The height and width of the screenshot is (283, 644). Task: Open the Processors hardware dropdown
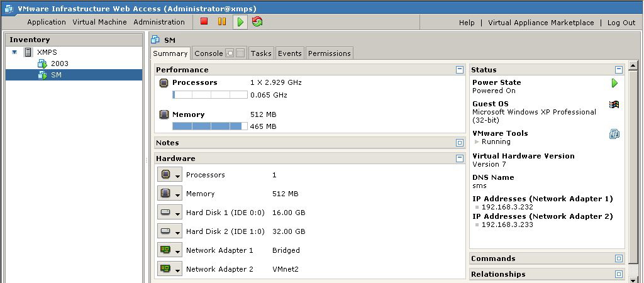pyautogui.click(x=170, y=175)
